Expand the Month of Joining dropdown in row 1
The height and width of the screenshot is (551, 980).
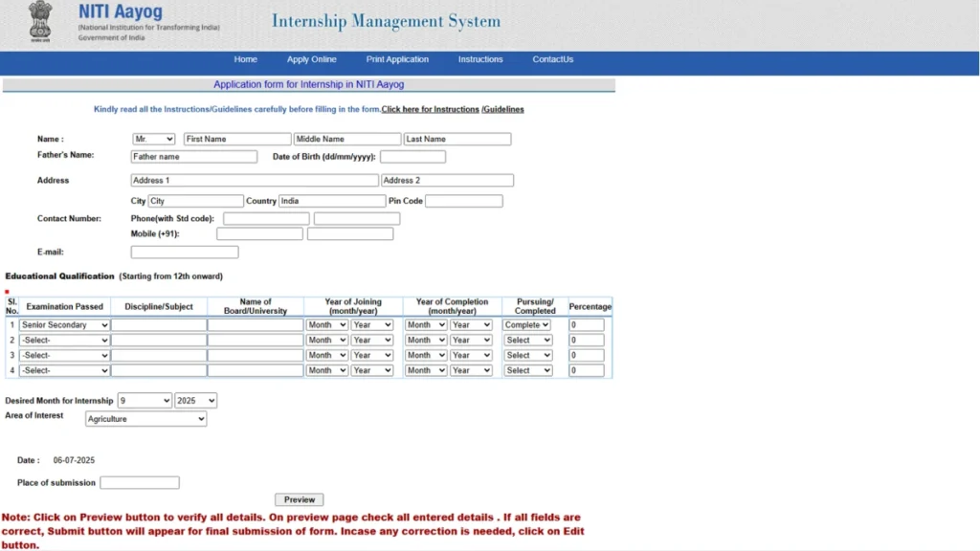[326, 324]
